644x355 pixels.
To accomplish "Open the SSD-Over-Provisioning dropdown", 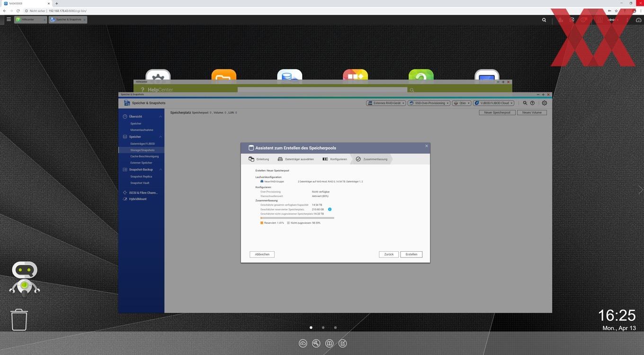I will coord(429,103).
